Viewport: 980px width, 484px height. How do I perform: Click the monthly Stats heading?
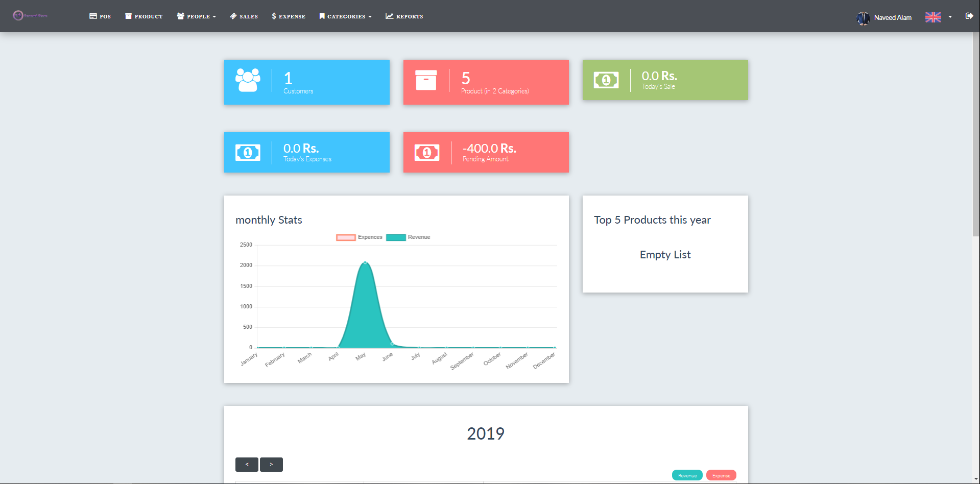[x=269, y=220]
